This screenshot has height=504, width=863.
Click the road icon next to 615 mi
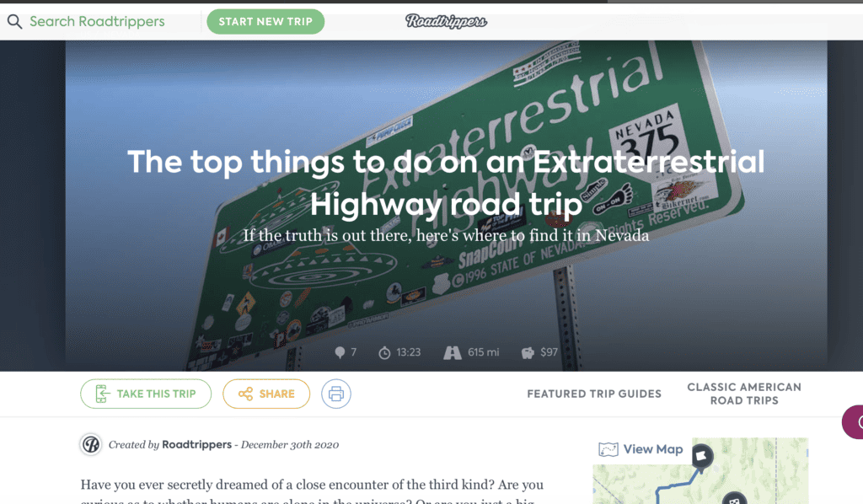(x=453, y=352)
